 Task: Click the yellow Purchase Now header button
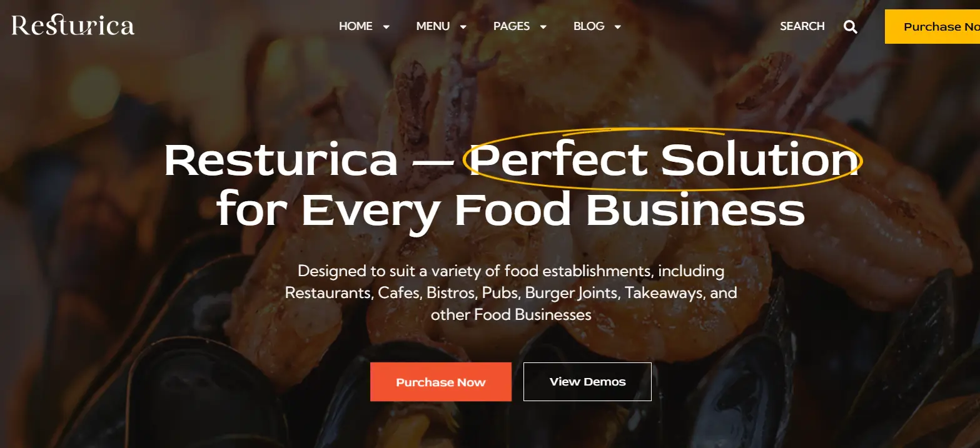click(932, 27)
